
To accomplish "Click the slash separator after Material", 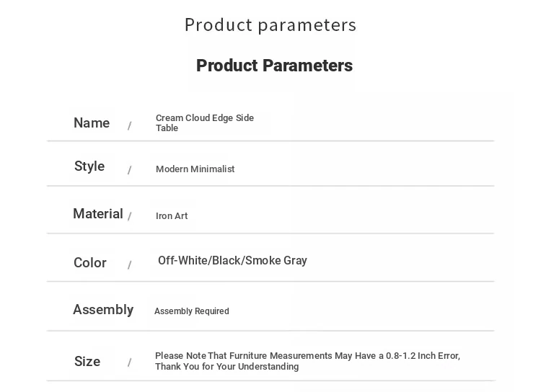I will click(129, 216).
